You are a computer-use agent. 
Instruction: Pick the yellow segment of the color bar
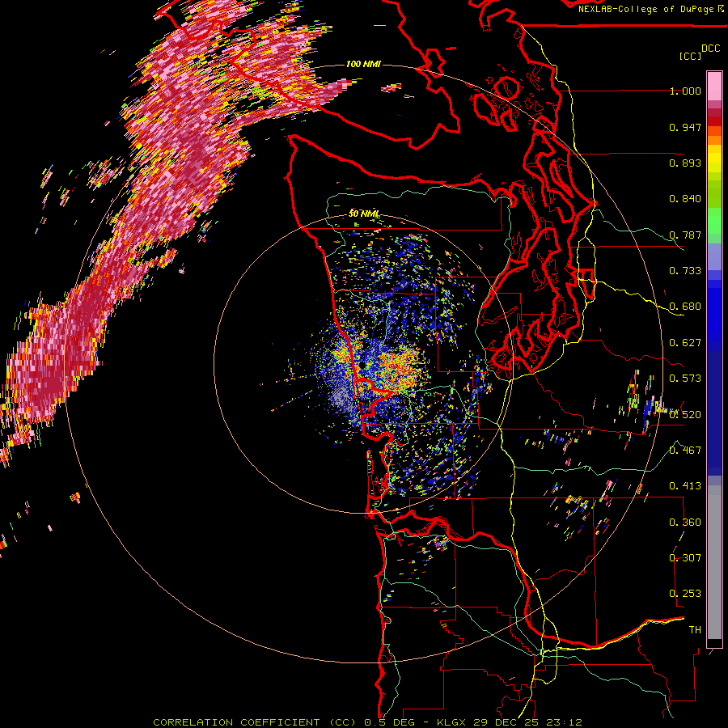click(714, 159)
